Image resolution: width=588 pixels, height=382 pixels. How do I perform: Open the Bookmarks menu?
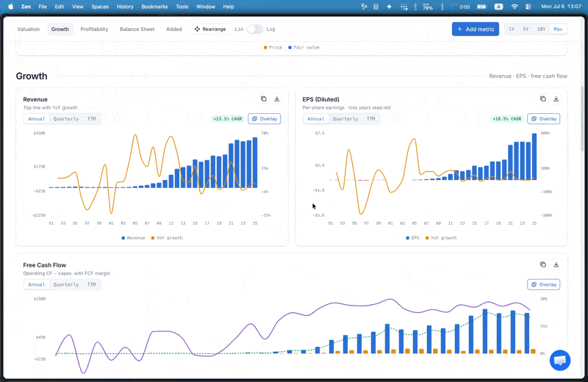pos(154,7)
